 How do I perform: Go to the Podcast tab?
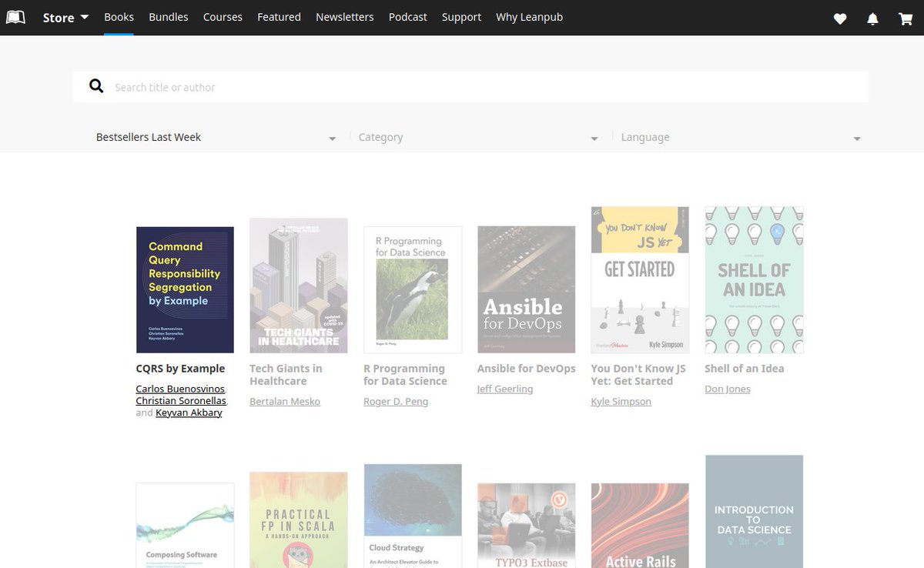click(x=407, y=17)
